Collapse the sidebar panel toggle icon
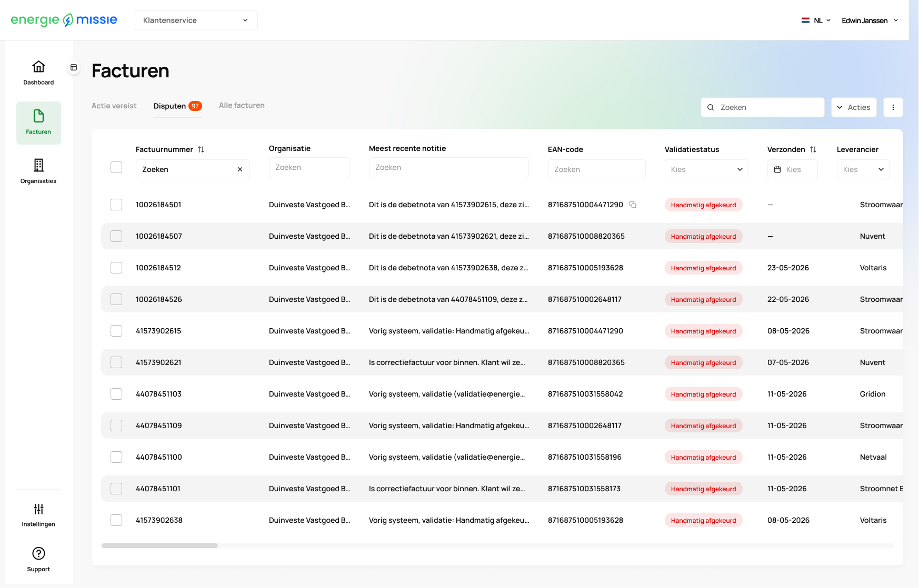The image size is (919, 588). click(74, 67)
